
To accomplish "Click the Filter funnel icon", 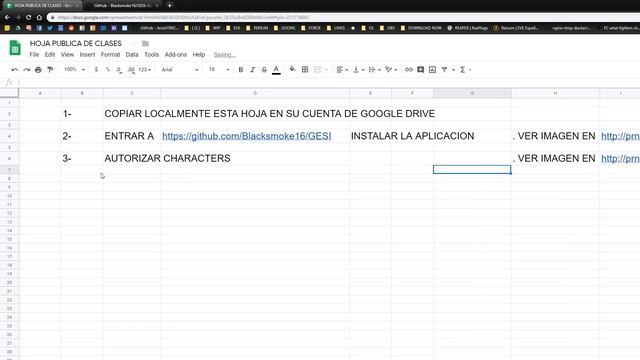I will point(444,70).
